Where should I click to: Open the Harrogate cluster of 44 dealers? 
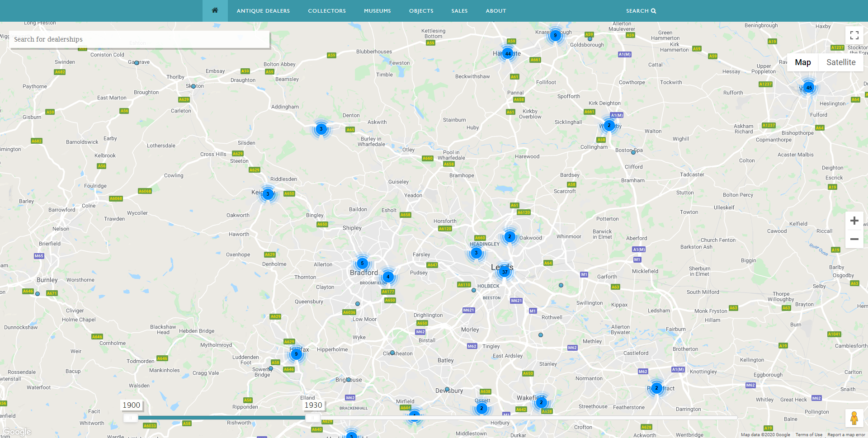pyautogui.click(x=508, y=54)
